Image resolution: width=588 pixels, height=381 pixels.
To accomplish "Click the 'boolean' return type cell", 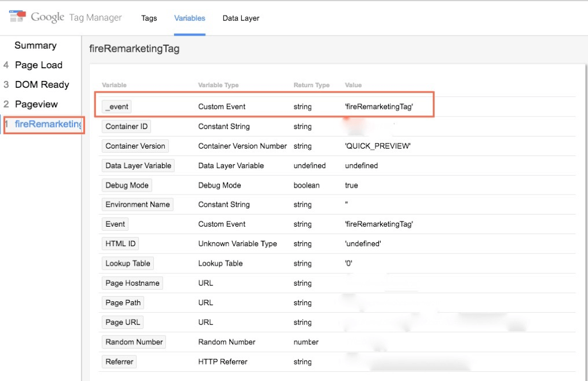I will 307,185.
